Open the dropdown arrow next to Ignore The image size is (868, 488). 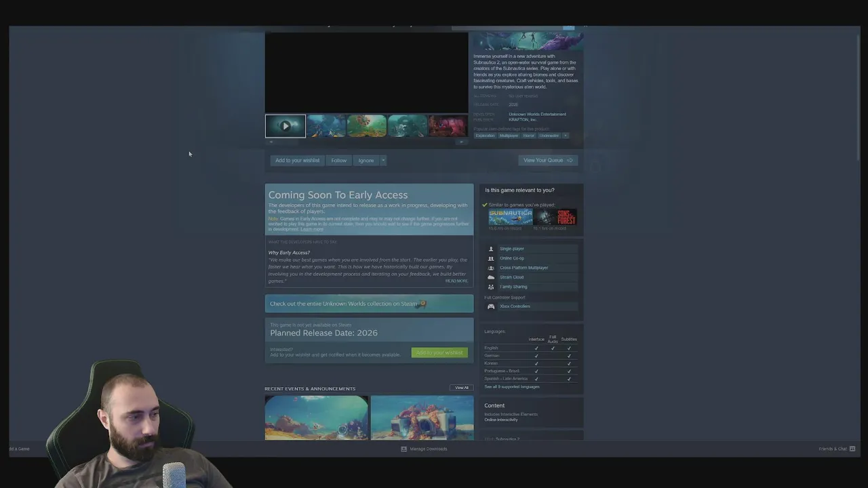point(383,161)
